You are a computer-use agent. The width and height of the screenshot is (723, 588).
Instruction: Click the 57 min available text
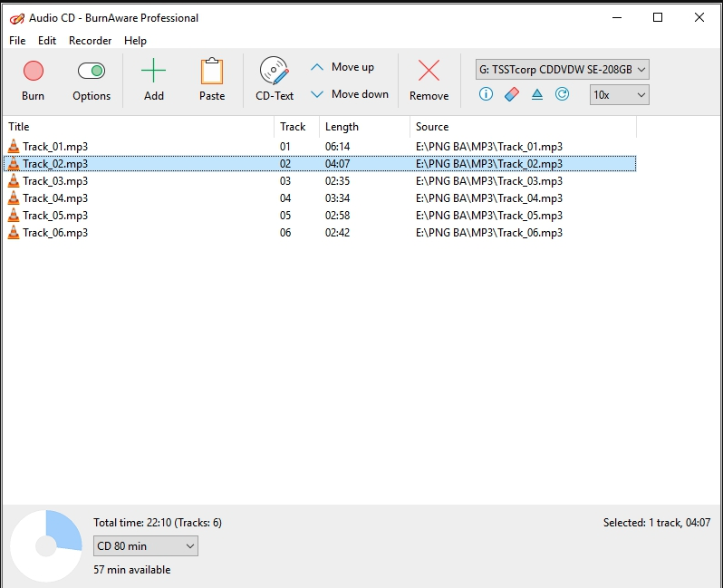point(132,570)
